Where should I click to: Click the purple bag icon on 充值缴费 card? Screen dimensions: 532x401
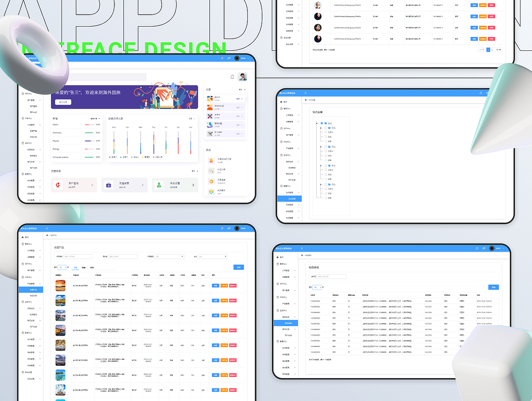tap(108, 185)
